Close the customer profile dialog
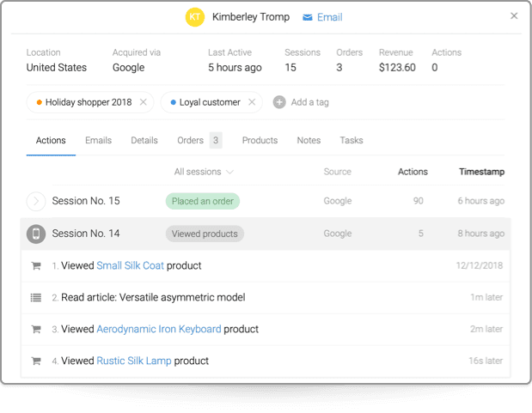This screenshot has width=532, height=413. click(x=514, y=15)
